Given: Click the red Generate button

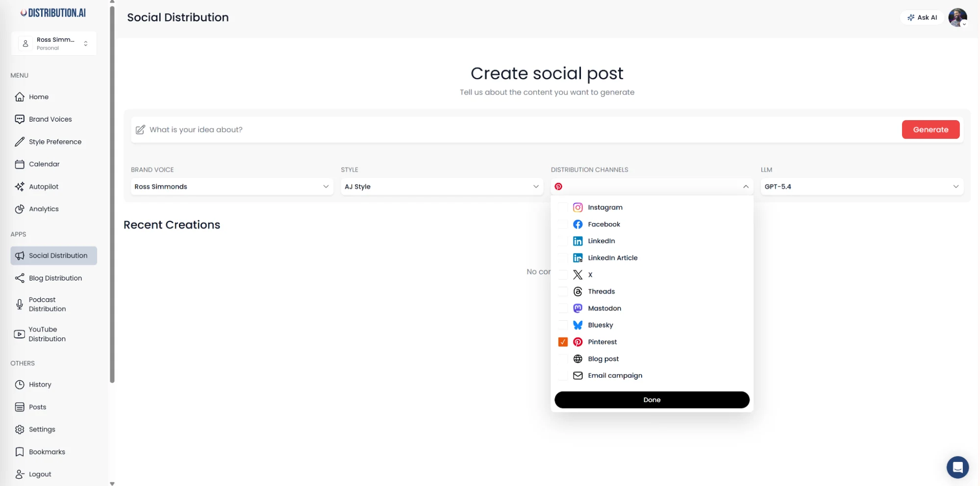Looking at the screenshot, I should coord(930,129).
